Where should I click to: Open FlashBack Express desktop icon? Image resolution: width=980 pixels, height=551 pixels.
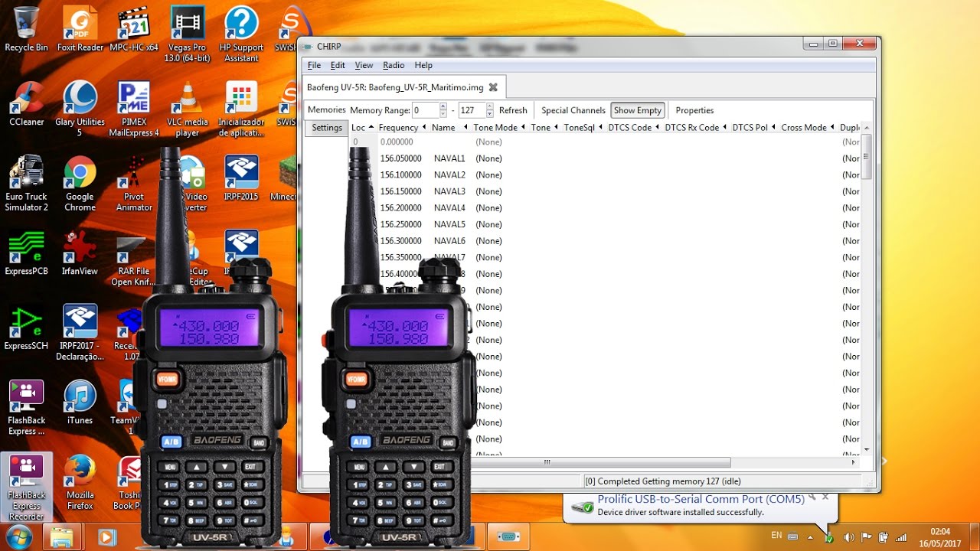[26, 407]
